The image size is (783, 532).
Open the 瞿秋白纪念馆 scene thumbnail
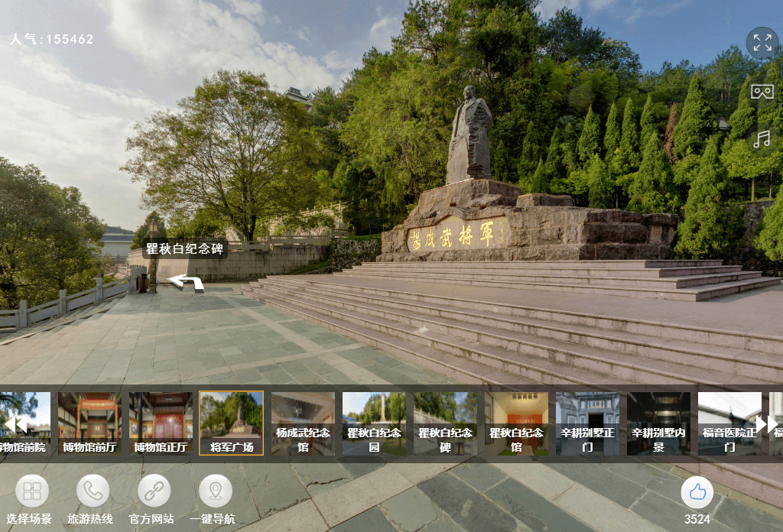pyautogui.click(x=516, y=423)
